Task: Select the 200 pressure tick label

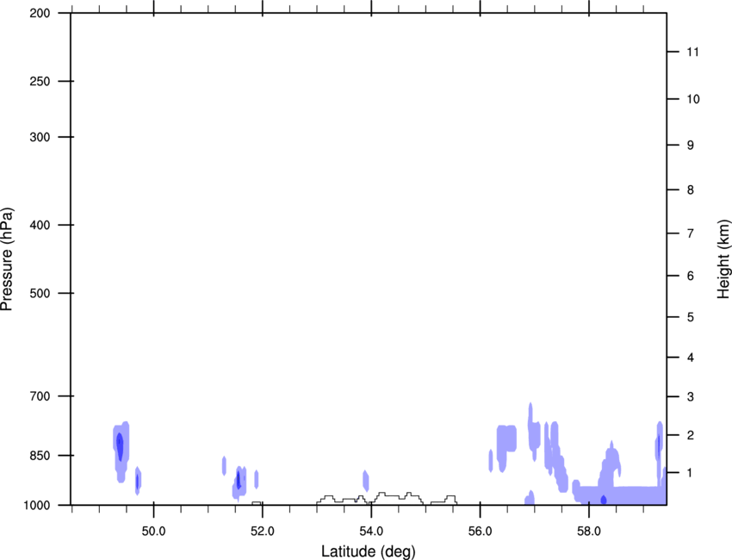Action: click(x=40, y=13)
